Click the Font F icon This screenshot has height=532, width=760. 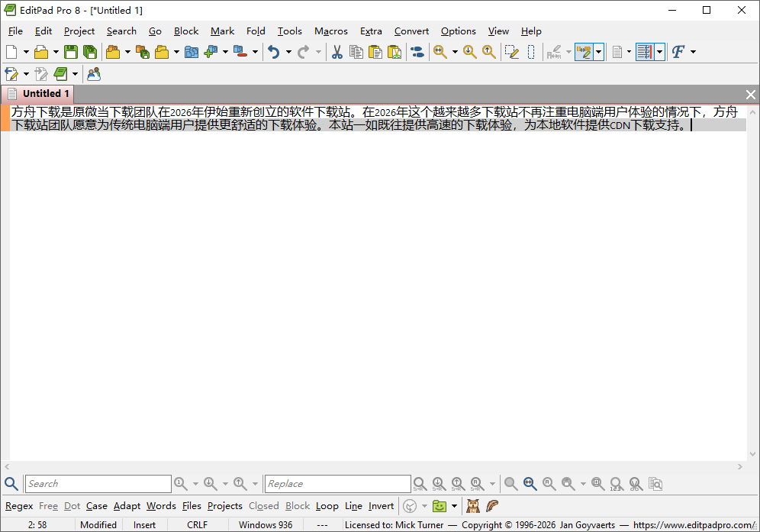point(678,52)
